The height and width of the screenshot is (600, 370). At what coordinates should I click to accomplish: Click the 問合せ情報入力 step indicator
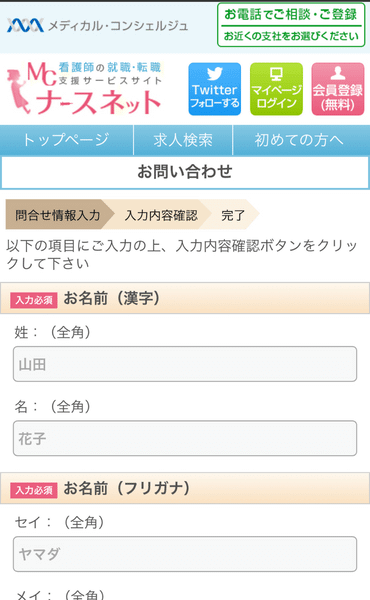58,215
